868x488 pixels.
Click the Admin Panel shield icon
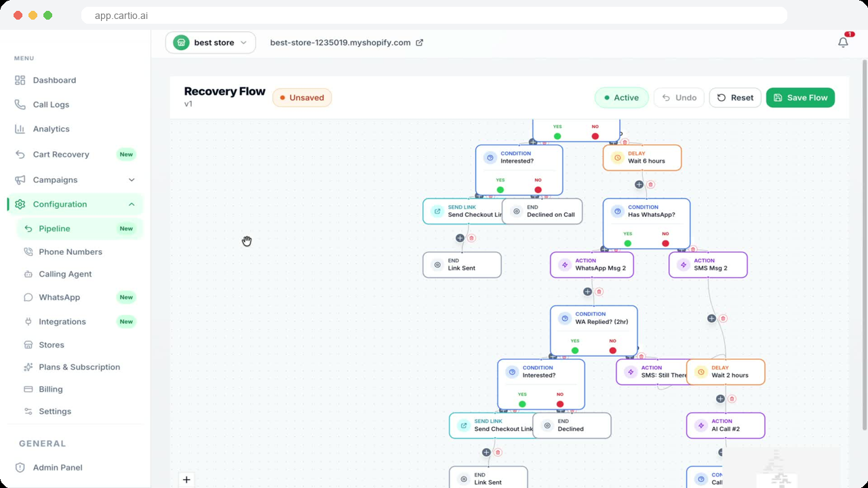pyautogui.click(x=20, y=467)
